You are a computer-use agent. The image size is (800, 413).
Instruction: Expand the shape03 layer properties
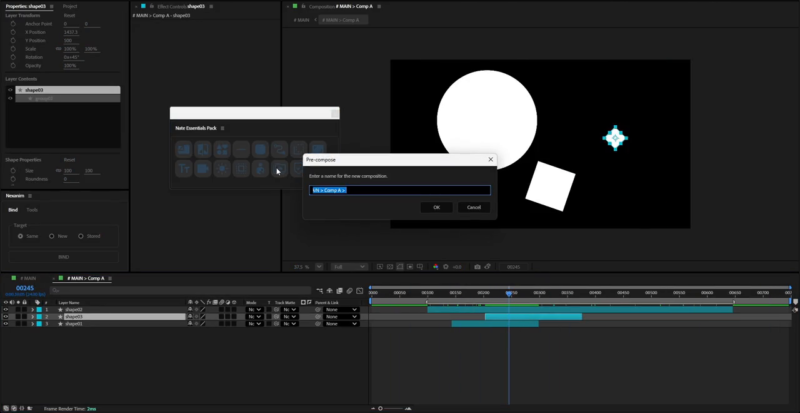coord(33,317)
